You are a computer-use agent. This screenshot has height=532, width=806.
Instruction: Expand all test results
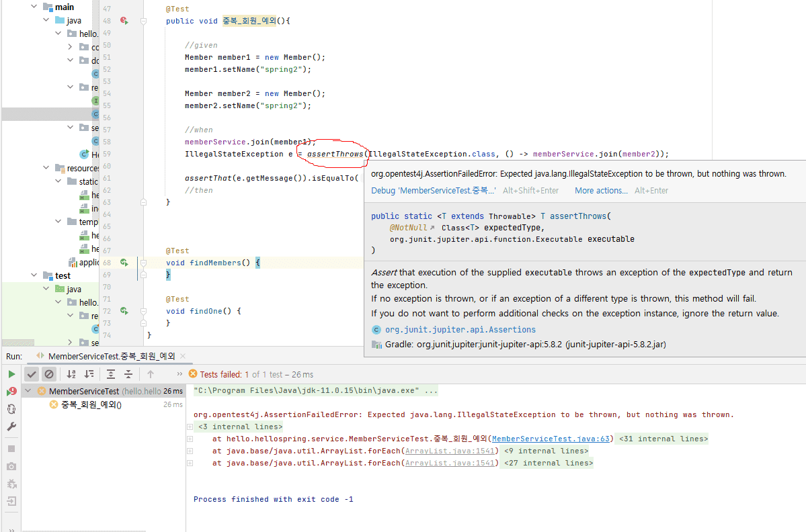110,374
